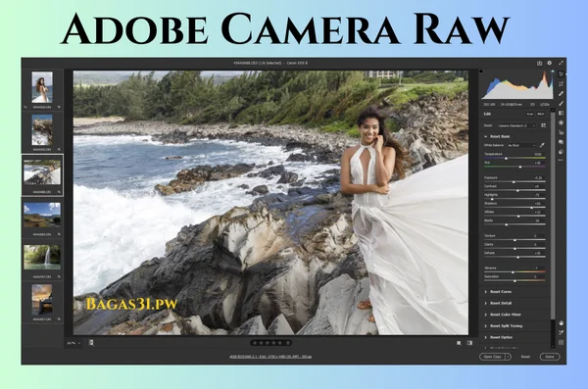The image size is (588, 389).
Task: Expand the Optics panel section
Action: point(486,337)
